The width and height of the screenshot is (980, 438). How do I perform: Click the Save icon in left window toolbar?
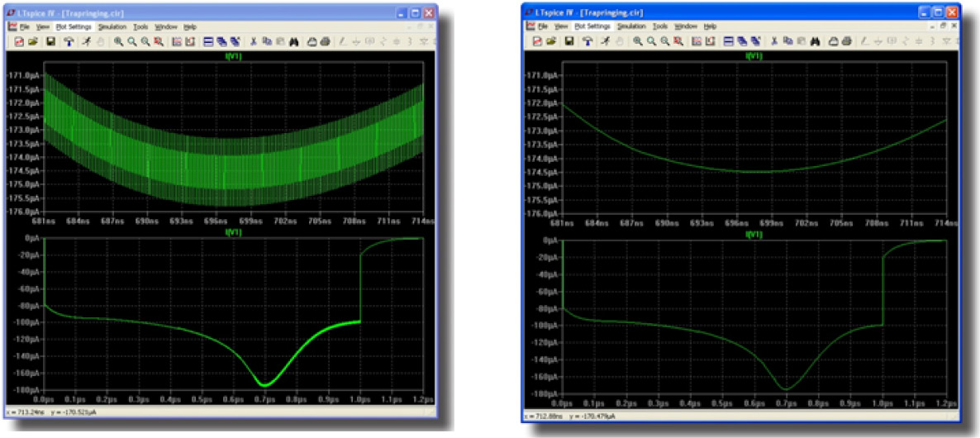click(x=50, y=41)
